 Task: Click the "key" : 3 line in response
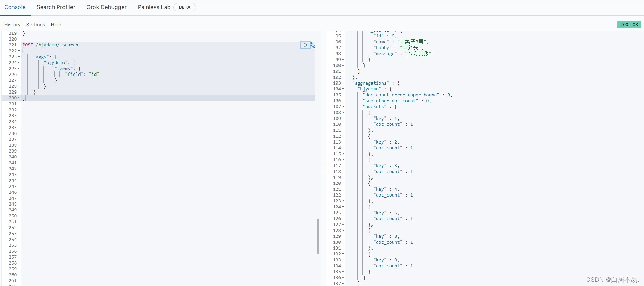click(386, 166)
